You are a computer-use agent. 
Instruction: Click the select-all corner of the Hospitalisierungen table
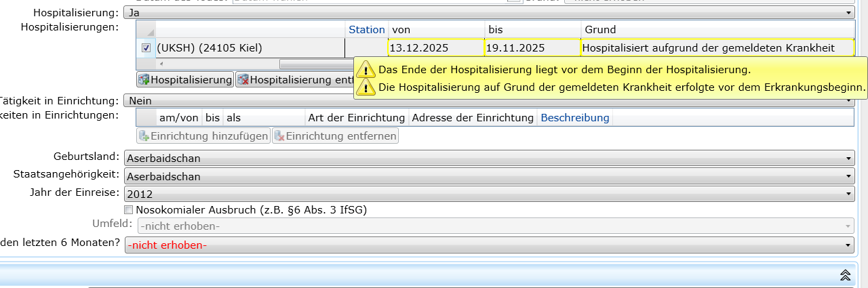[146, 30]
